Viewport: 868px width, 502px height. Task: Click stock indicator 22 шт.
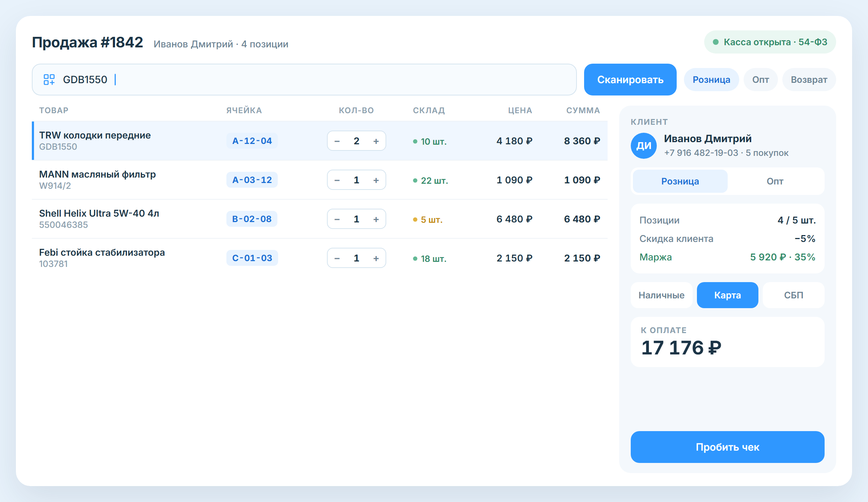(430, 180)
